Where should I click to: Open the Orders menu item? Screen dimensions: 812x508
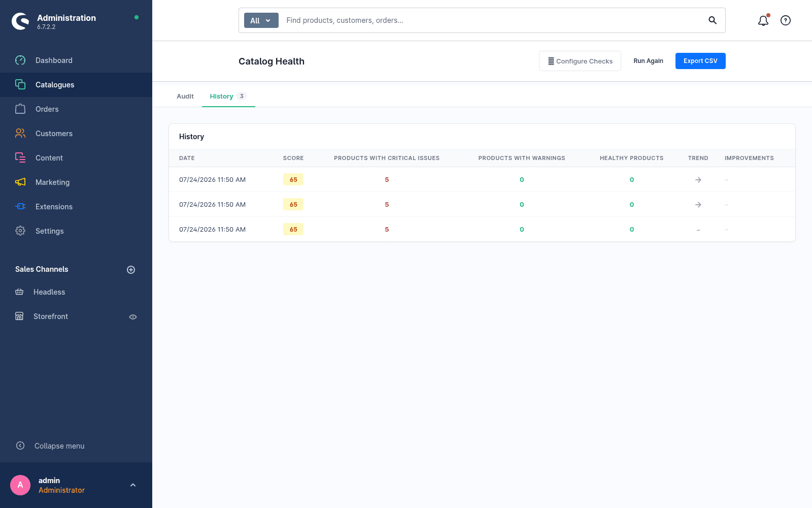click(76, 109)
